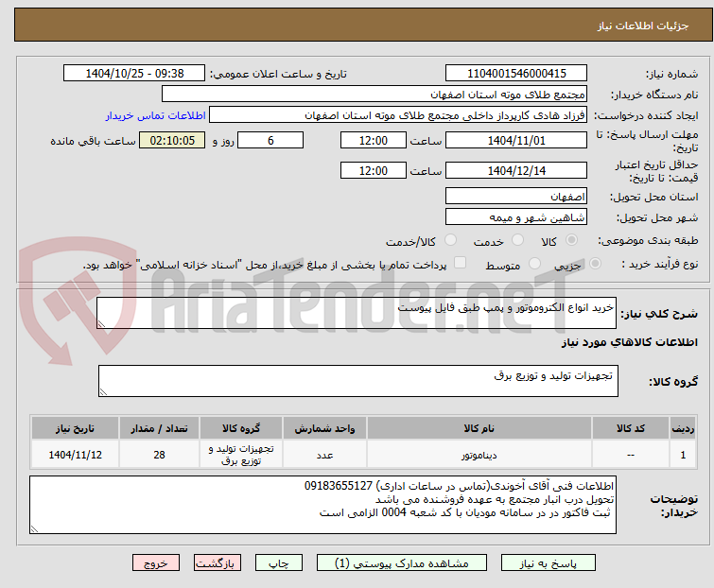This screenshot has width=714, height=588.
Task: Click the remaining days field showing 6
Action: (270, 140)
